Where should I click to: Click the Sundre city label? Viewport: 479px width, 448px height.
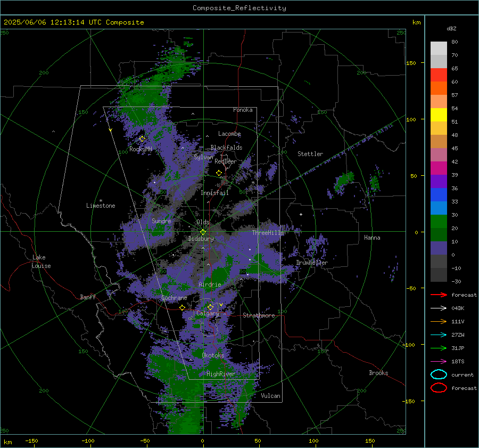pos(161,221)
